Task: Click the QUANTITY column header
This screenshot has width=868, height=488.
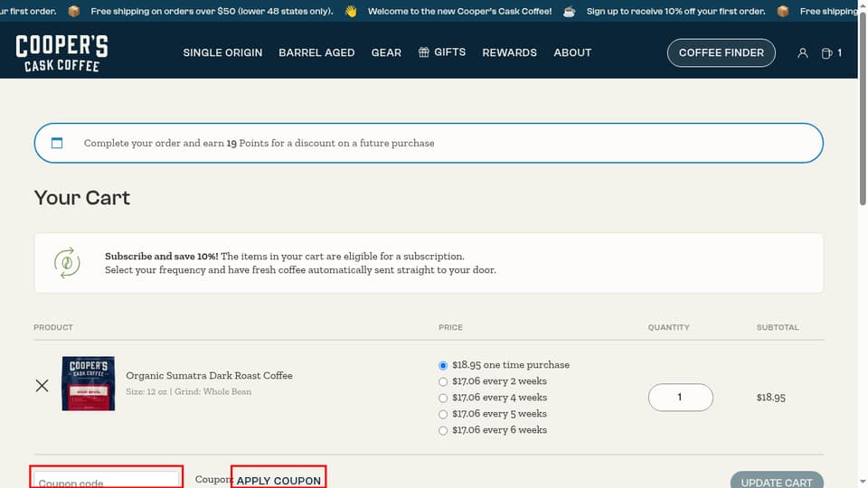Action: point(669,327)
